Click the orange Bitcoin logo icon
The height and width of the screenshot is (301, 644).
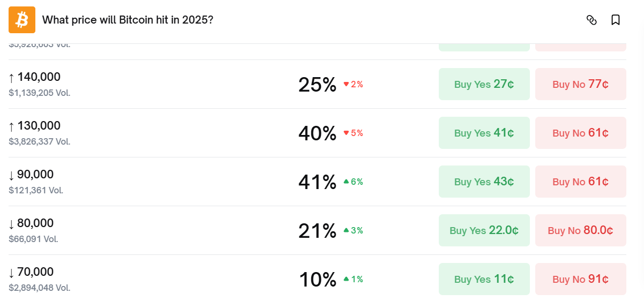pyautogui.click(x=22, y=20)
